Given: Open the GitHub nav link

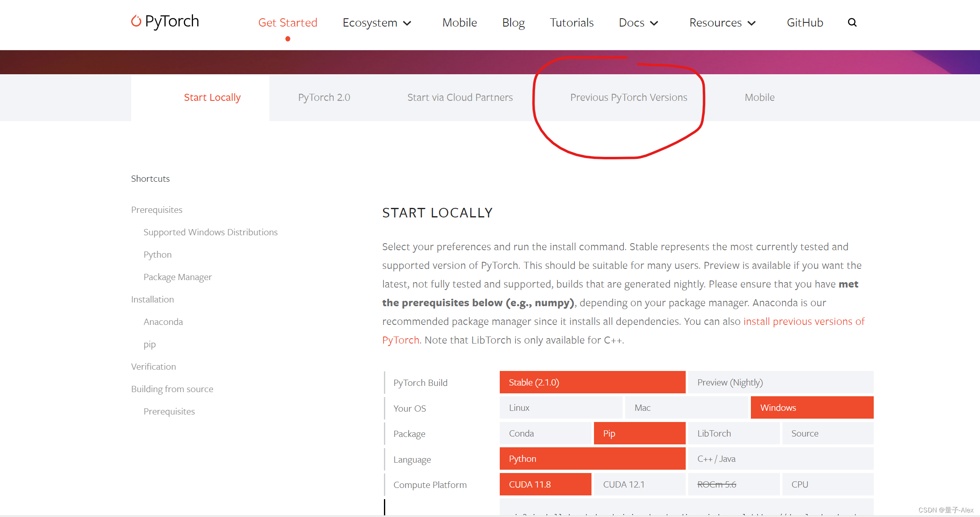Looking at the screenshot, I should point(805,22).
